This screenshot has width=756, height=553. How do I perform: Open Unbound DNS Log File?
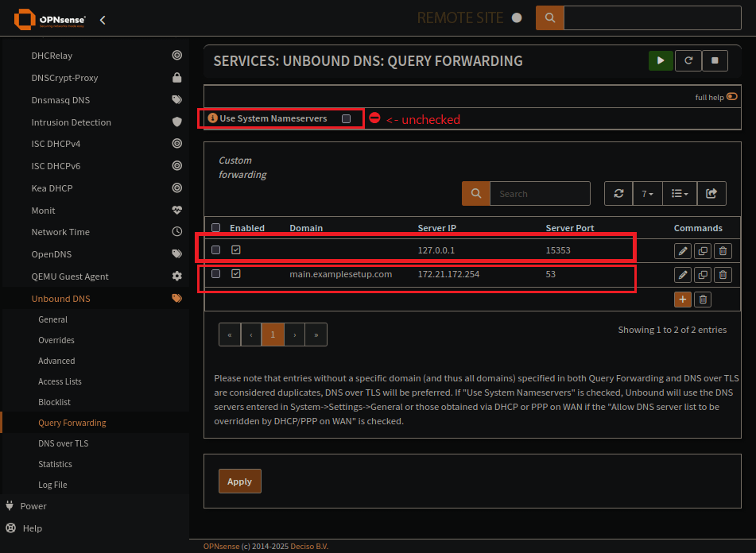pyautogui.click(x=52, y=485)
